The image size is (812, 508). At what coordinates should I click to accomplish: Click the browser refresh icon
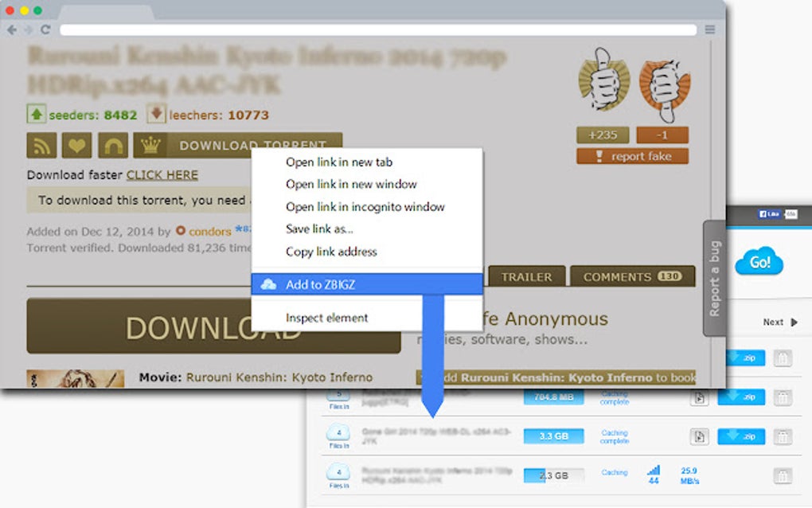(46, 29)
